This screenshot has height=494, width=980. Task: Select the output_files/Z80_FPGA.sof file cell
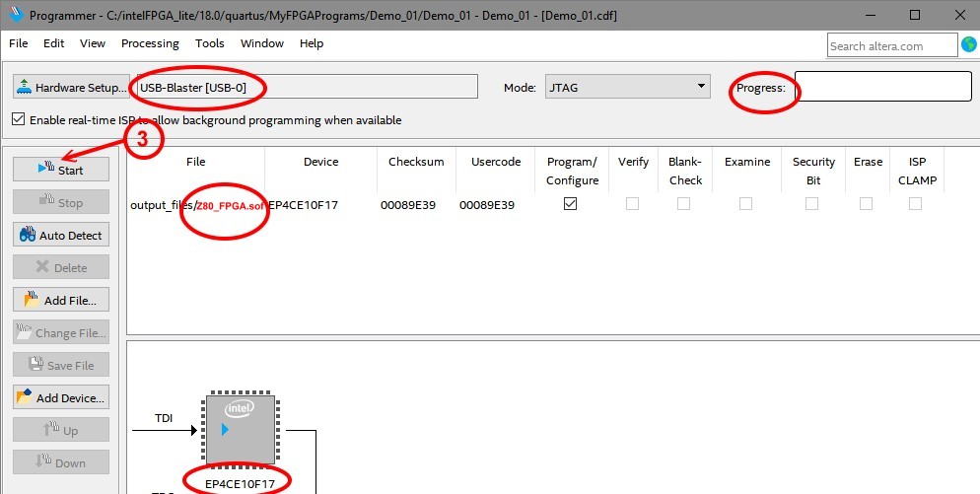tap(196, 204)
